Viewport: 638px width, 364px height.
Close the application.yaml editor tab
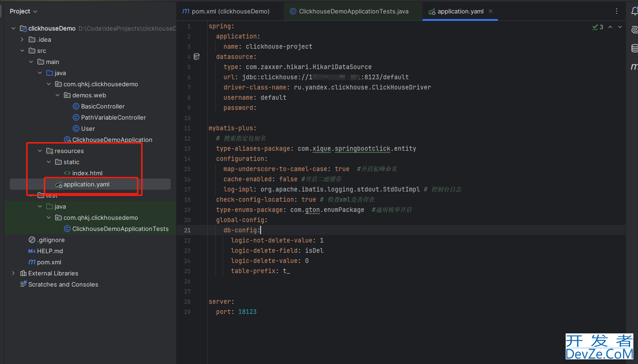click(491, 11)
